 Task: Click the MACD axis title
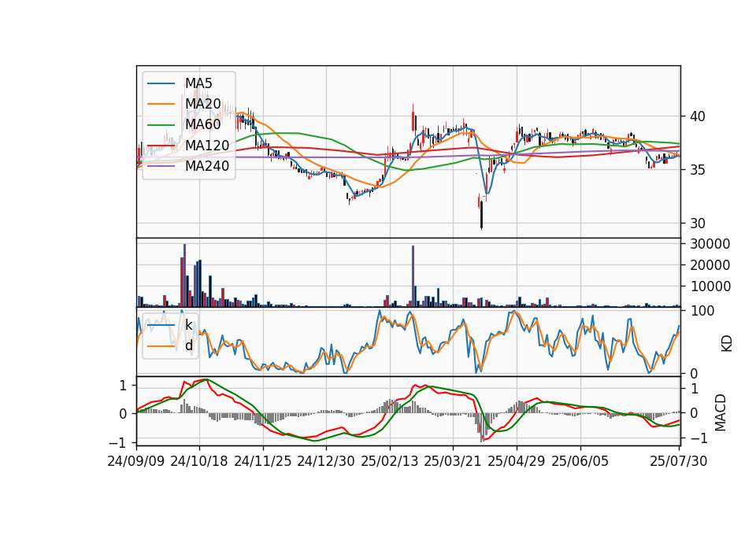coord(721,412)
